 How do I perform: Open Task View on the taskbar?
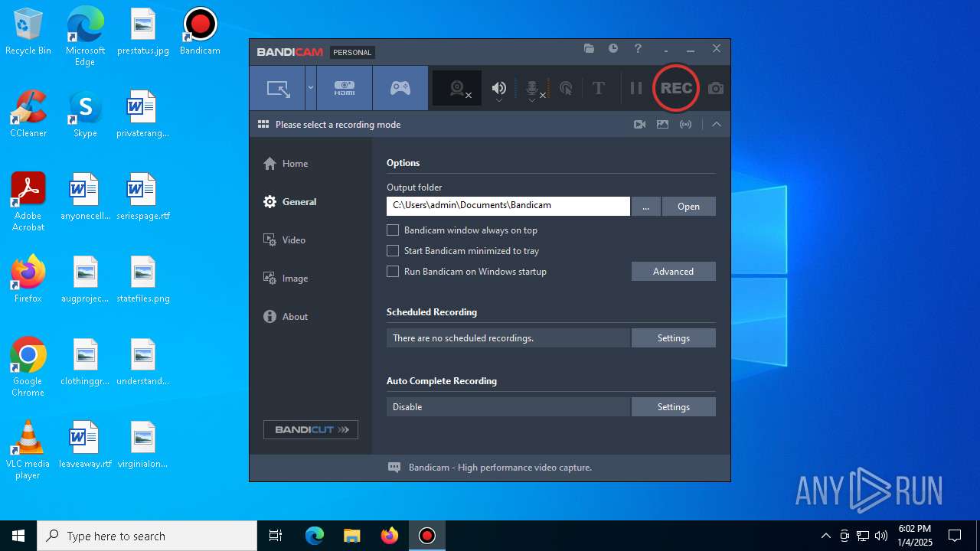click(x=276, y=536)
